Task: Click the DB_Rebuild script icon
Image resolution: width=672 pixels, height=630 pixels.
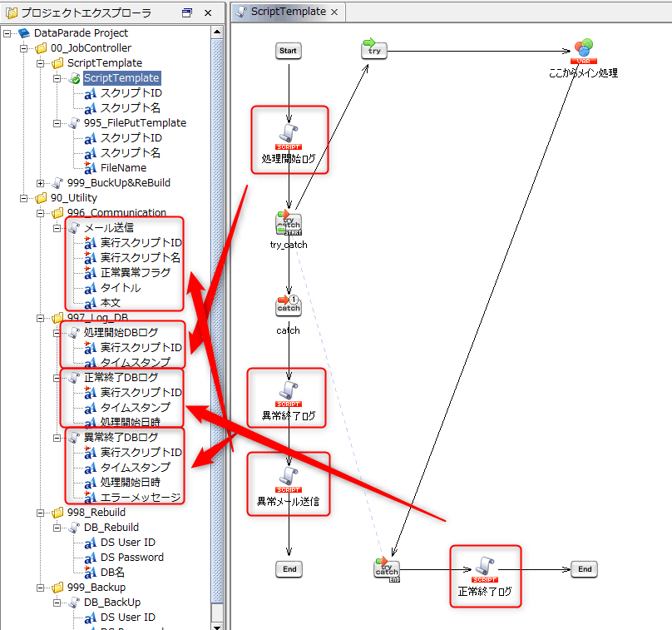Action: pyautogui.click(x=74, y=528)
